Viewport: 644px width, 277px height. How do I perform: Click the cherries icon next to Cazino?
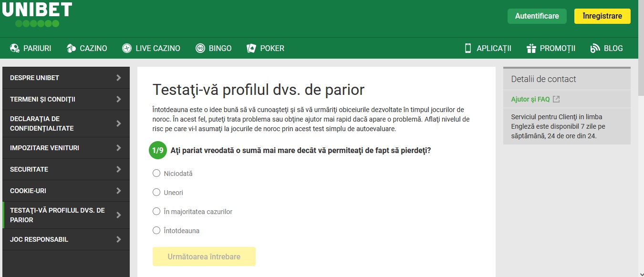click(71, 48)
